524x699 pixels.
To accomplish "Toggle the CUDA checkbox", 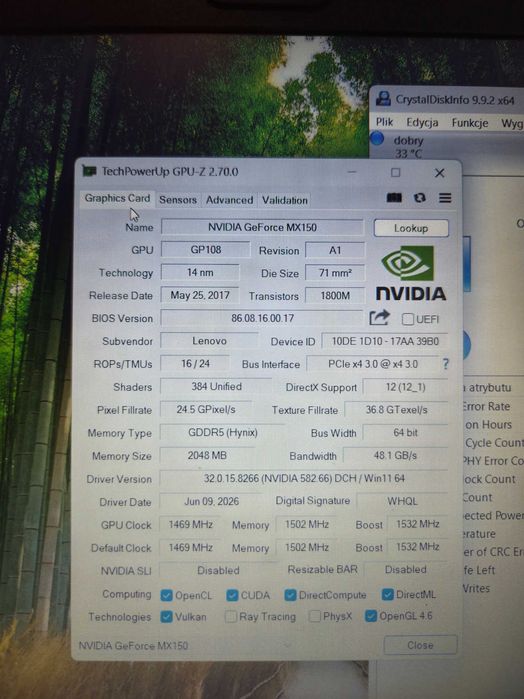I will pyautogui.click(x=232, y=595).
